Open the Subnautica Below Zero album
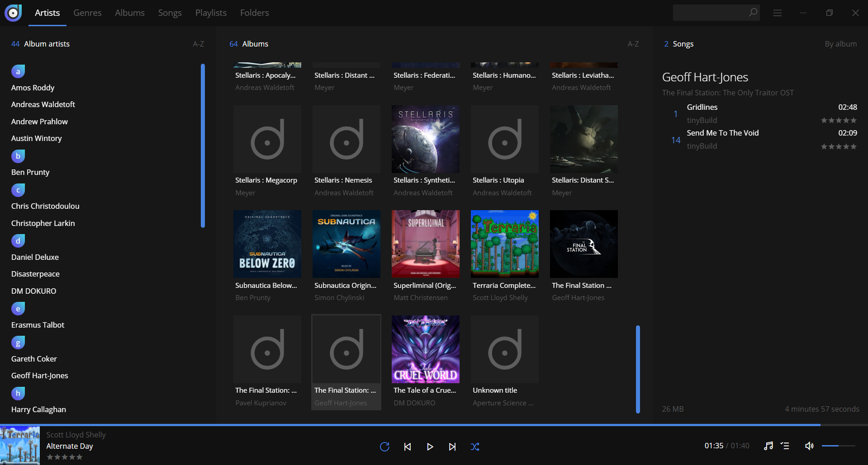 click(x=267, y=244)
